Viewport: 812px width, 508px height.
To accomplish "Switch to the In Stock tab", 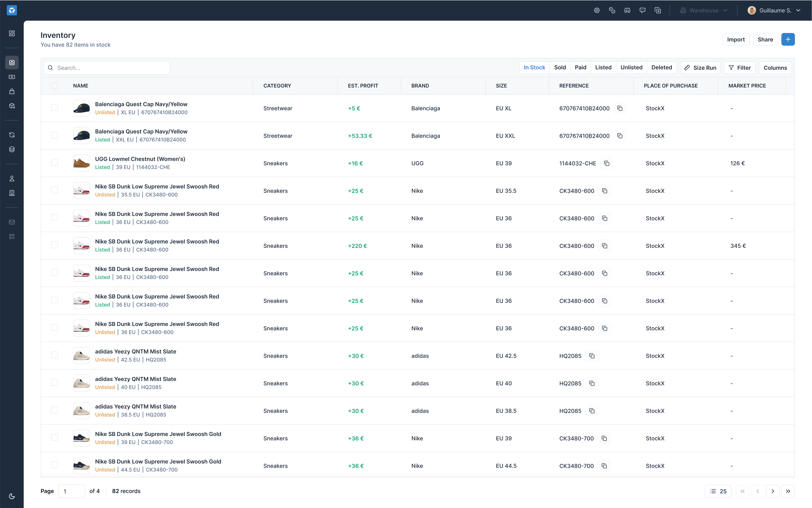I will pyautogui.click(x=534, y=67).
